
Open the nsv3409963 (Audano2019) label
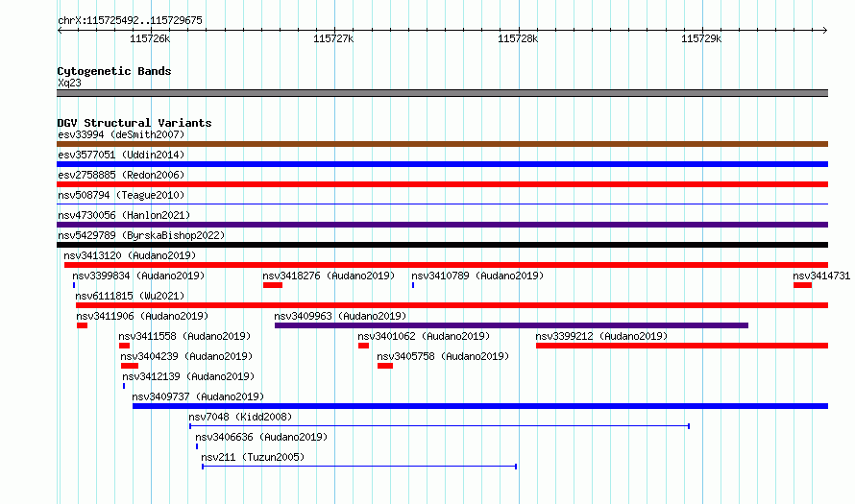(340, 316)
